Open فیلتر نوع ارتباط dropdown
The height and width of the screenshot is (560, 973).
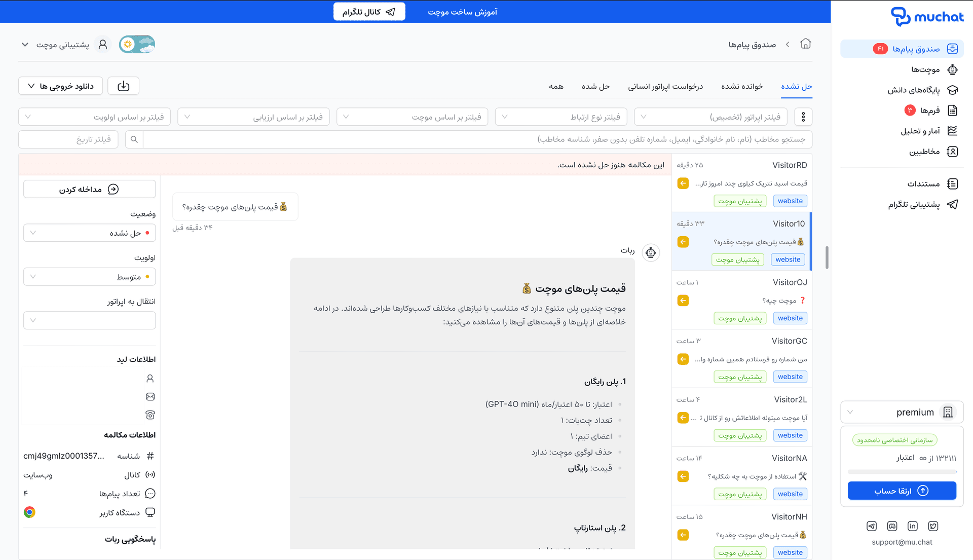pyautogui.click(x=561, y=117)
